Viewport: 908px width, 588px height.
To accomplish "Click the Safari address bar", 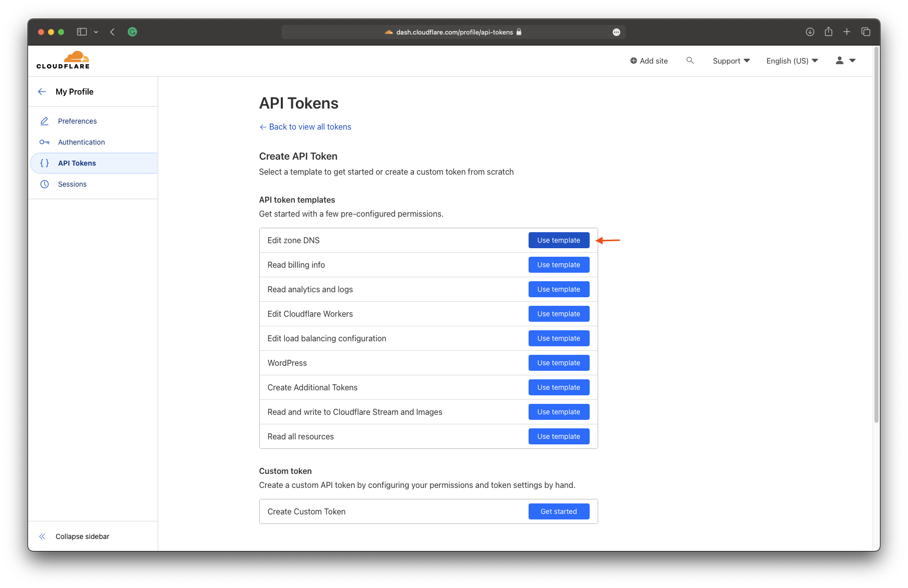I will click(x=453, y=32).
